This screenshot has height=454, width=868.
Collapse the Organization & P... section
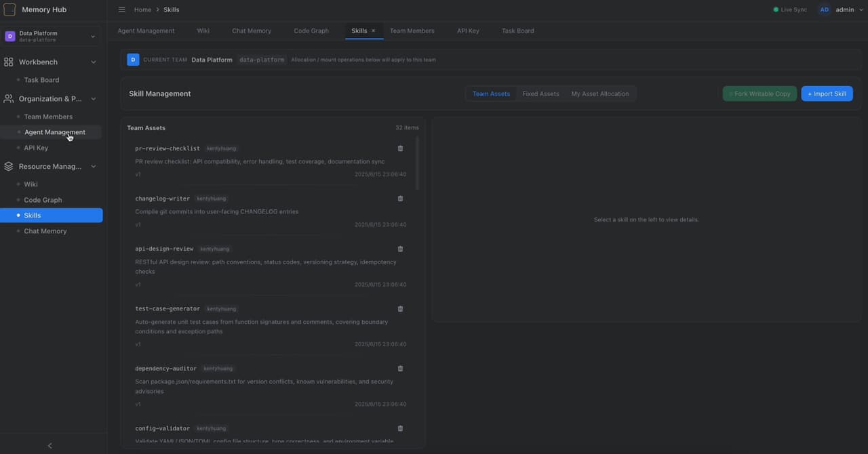pyautogui.click(x=94, y=99)
